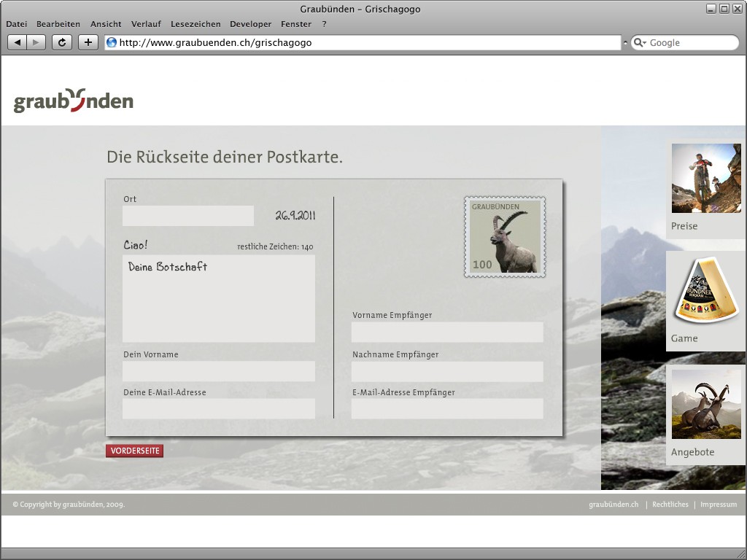The width and height of the screenshot is (747, 560).
Task: Click the window title 'Graubünden – Grischagogo'
Action: (360, 9)
